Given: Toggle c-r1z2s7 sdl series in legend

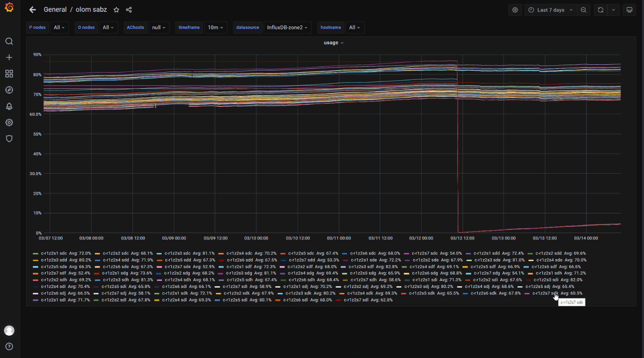Looking at the screenshot, I should click(357, 300).
